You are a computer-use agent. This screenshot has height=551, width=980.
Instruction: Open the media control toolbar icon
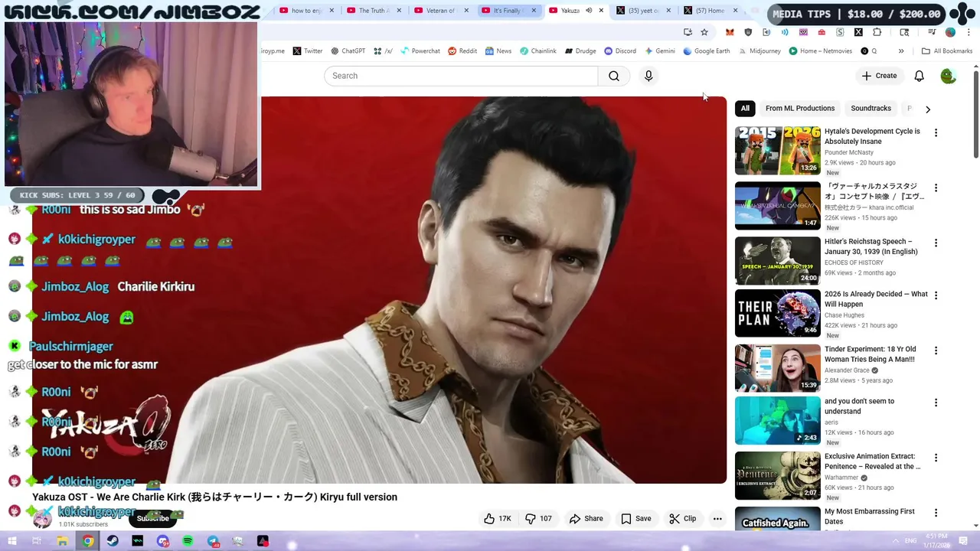coord(932,32)
